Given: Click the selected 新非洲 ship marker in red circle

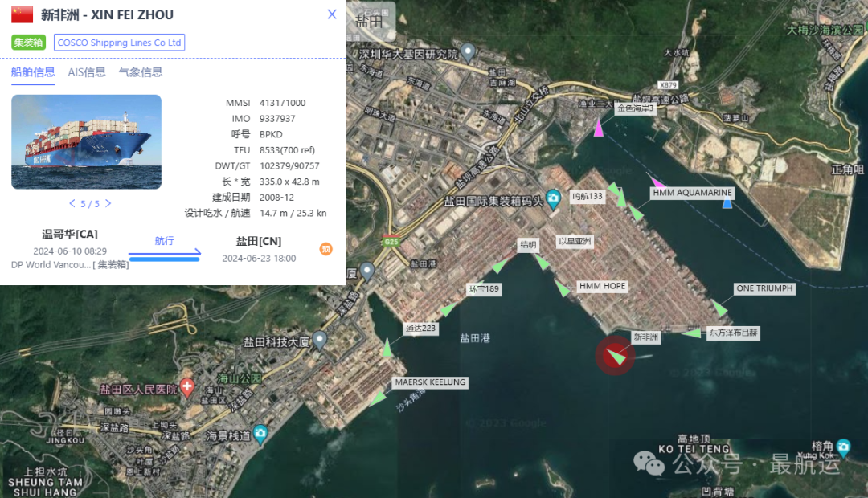Looking at the screenshot, I should [615, 355].
